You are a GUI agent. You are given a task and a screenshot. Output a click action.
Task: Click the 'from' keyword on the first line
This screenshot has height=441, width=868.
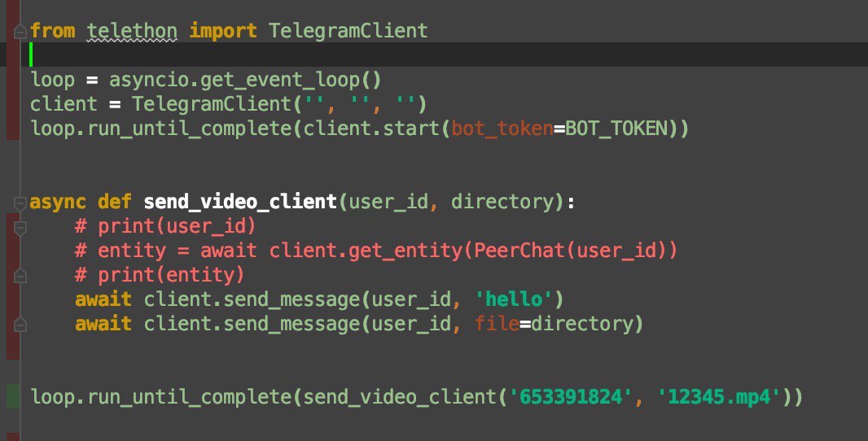point(53,30)
